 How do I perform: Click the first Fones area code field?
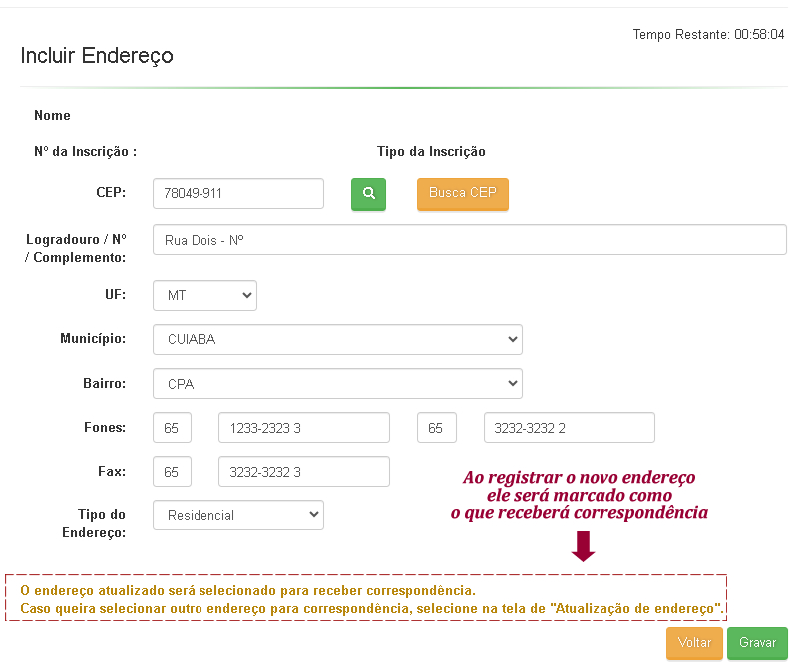coord(172,428)
